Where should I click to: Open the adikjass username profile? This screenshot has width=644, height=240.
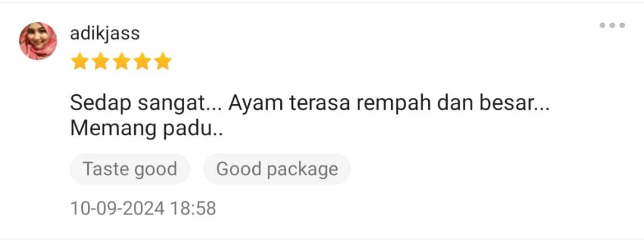tap(105, 33)
